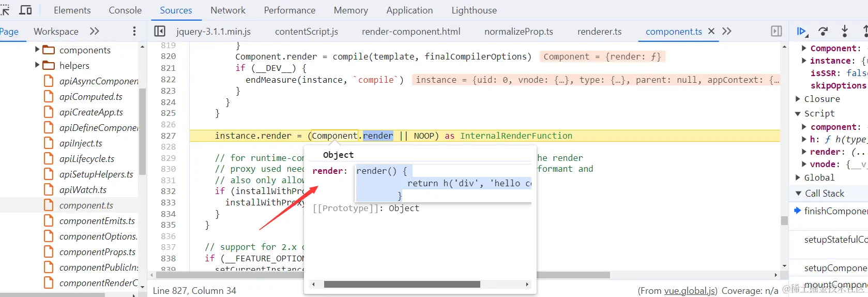The image size is (868, 297).
Task: Expand the Global scope section
Action: click(x=798, y=177)
